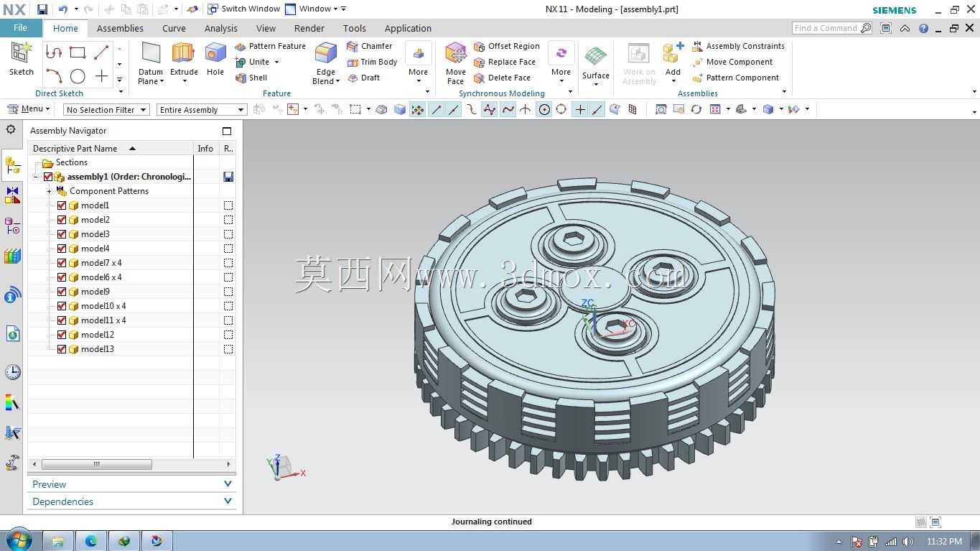Uncheck the assembly1 root checkbox

pyautogui.click(x=48, y=177)
